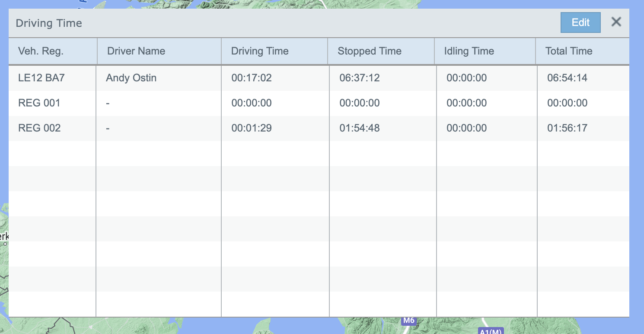Click the 00:17:02 driving time cell

(252, 78)
